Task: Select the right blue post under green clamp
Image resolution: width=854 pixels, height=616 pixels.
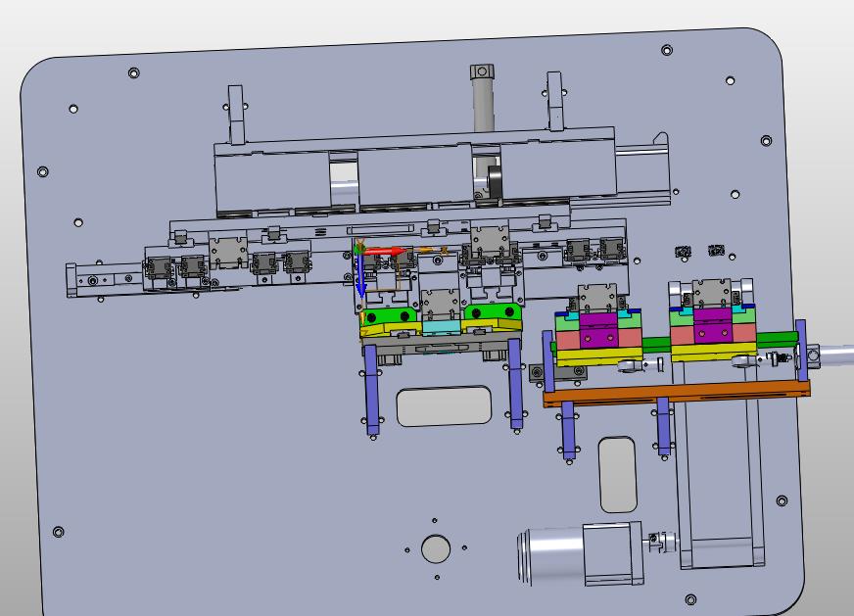Action: point(515,384)
